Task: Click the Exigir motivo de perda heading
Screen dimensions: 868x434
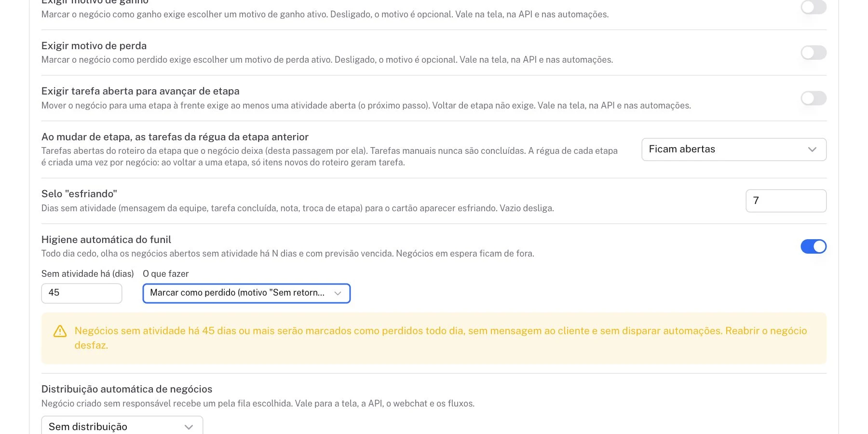Action: click(x=94, y=46)
